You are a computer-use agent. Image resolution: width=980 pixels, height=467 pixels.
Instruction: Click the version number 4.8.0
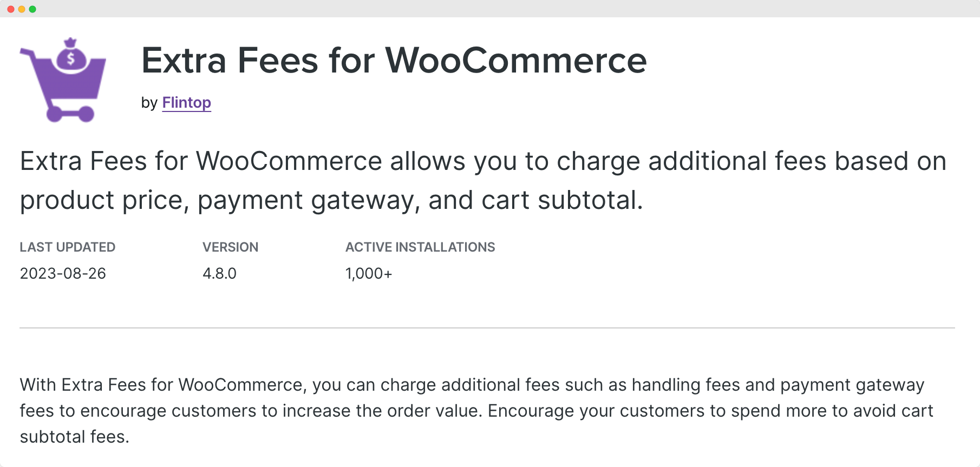click(x=219, y=273)
